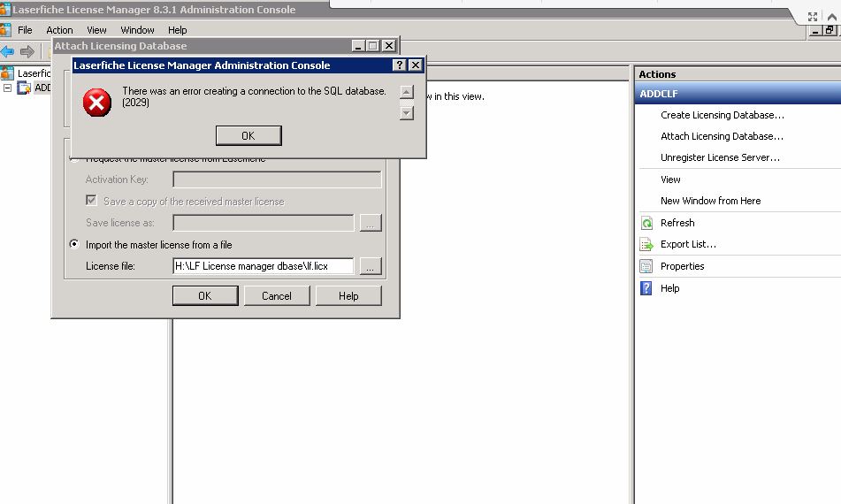Click the back arrow toolbar icon
841x504 pixels.
point(7,51)
